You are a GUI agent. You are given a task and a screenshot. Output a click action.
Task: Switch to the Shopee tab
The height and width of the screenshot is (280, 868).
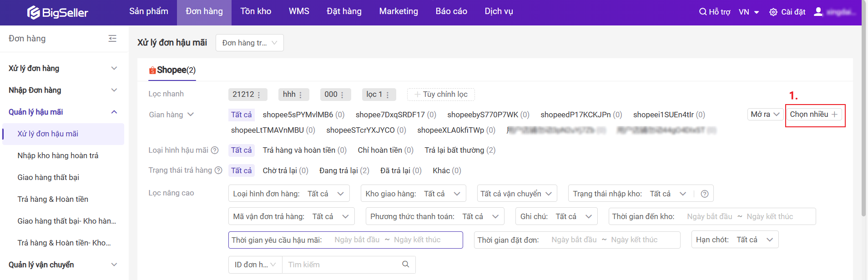coord(172,70)
